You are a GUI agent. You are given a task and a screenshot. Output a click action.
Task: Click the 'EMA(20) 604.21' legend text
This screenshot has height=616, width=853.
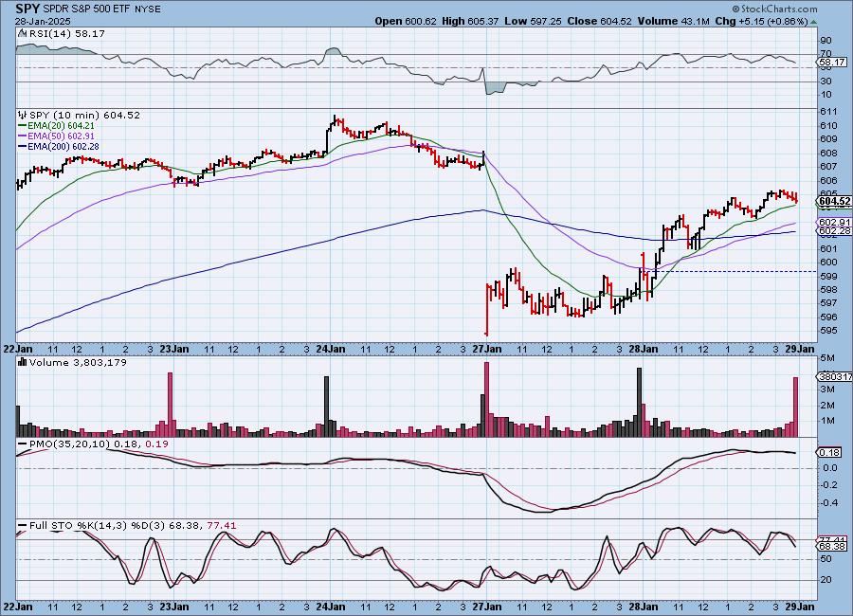coord(61,126)
